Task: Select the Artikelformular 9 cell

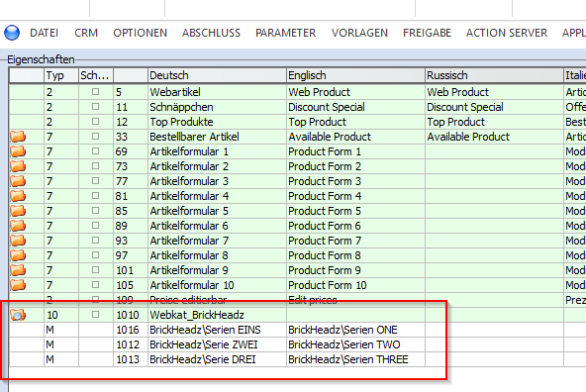Action: pyautogui.click(x=217, y=270)
